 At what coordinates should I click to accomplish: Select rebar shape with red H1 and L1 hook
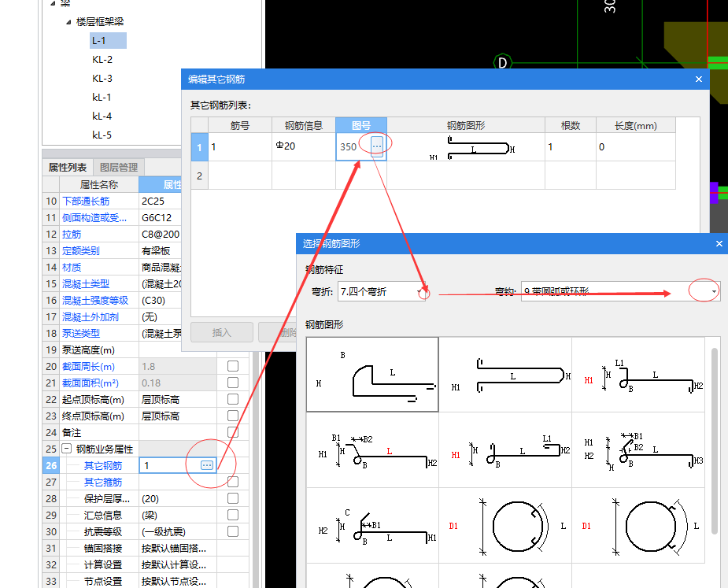click(x=505, y=450)
